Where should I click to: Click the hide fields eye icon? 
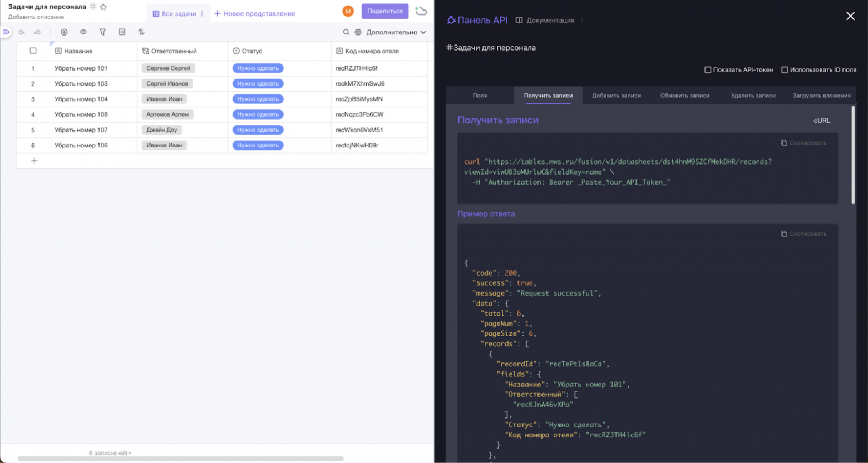click(83, 32)
